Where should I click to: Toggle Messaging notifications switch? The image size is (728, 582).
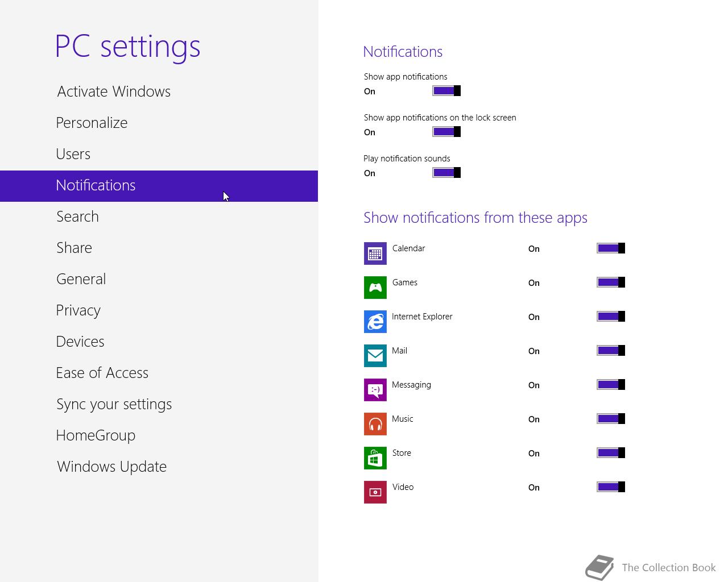(611, 385)
